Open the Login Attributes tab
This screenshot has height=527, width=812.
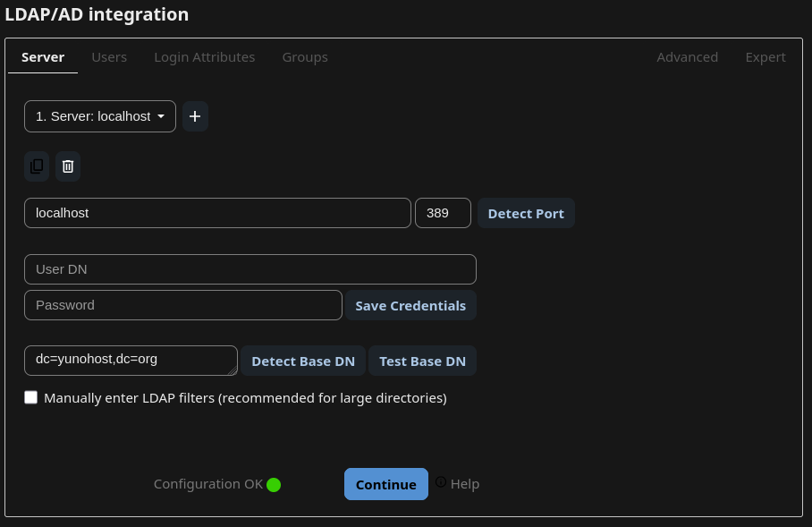(x=205, y=57)
